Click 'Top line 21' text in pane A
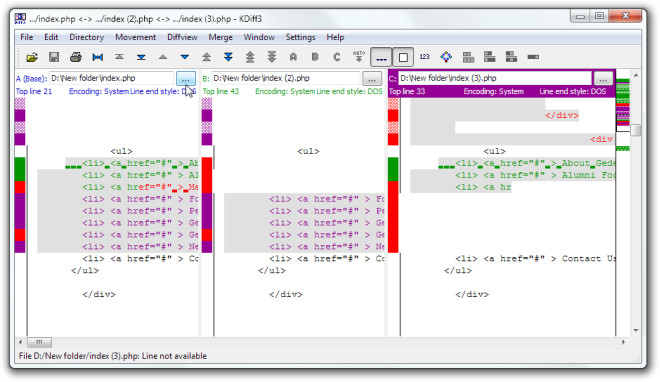 [x=34, y=91]
